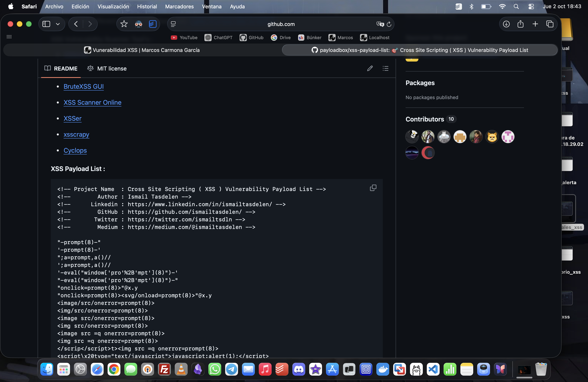Open the XSS Scanner Online link

click(92, 102)
